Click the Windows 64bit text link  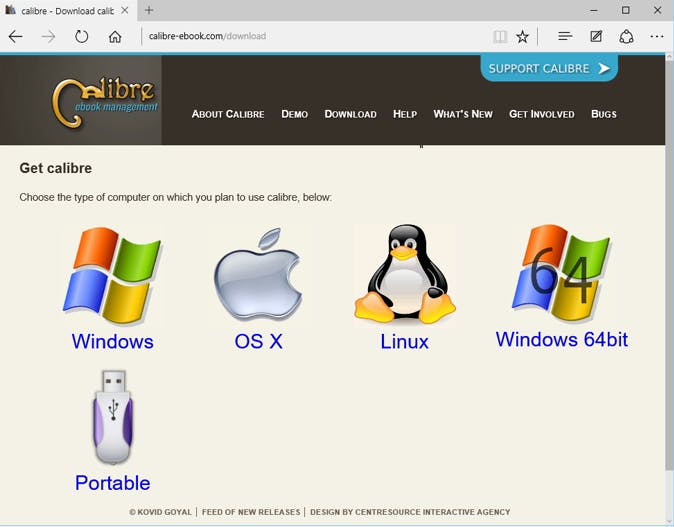562,340
